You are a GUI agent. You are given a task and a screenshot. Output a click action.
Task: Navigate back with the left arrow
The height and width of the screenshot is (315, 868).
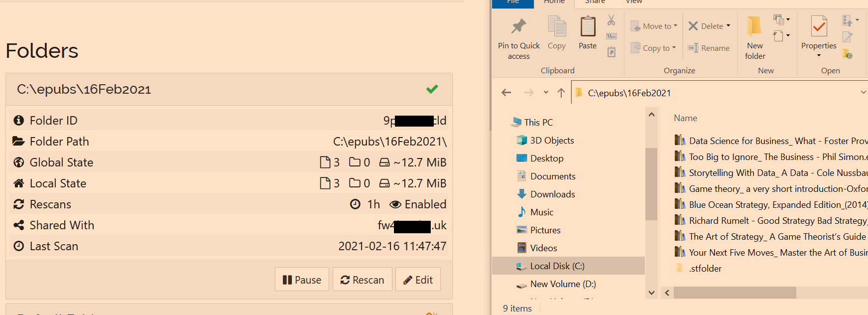click(x=506, y=93)
